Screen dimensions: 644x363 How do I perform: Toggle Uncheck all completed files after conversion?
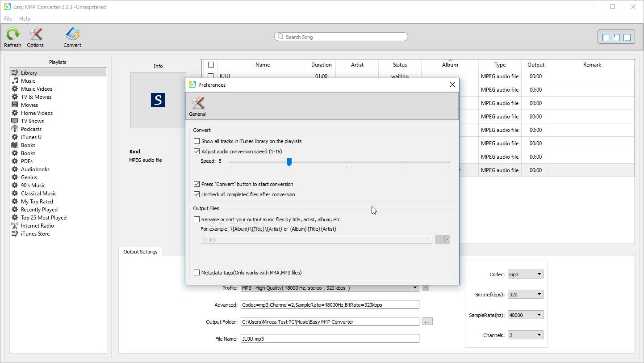(x=197, y=194)
